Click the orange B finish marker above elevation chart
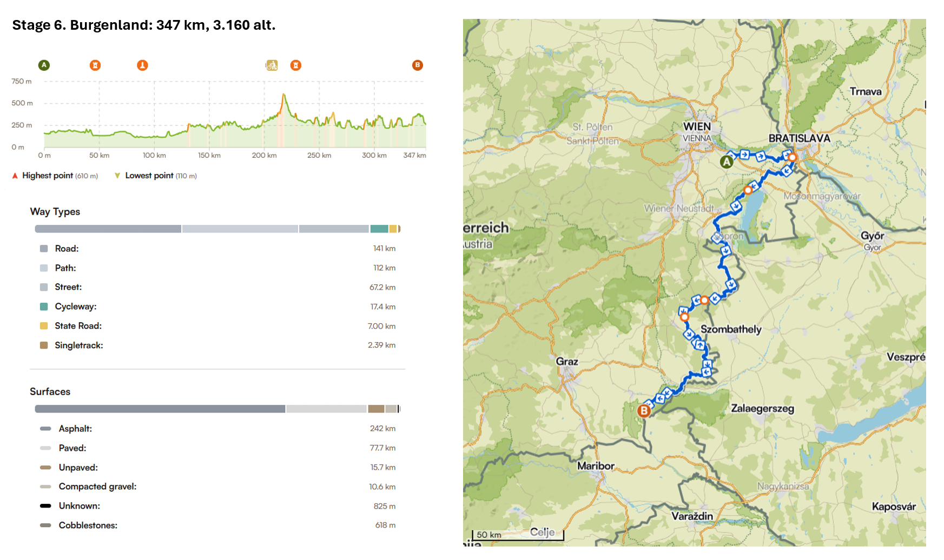944x560 pixels. click(x=417, y=65)
